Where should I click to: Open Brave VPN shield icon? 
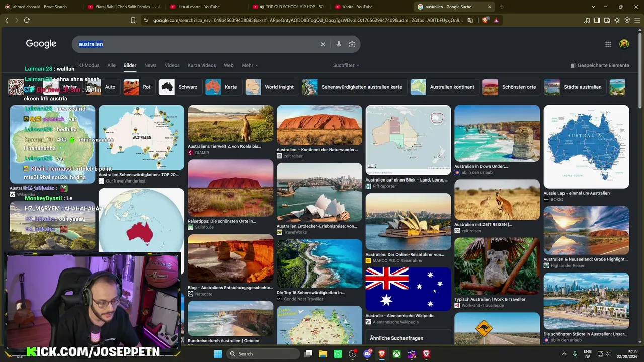pyautogui.click(x=627, y=20)
